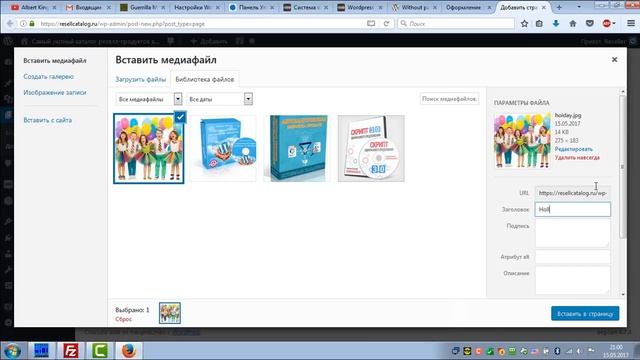Screen dimensions: 640x360
Task: Click the browser back arrow button
Action: click(10, 24)
